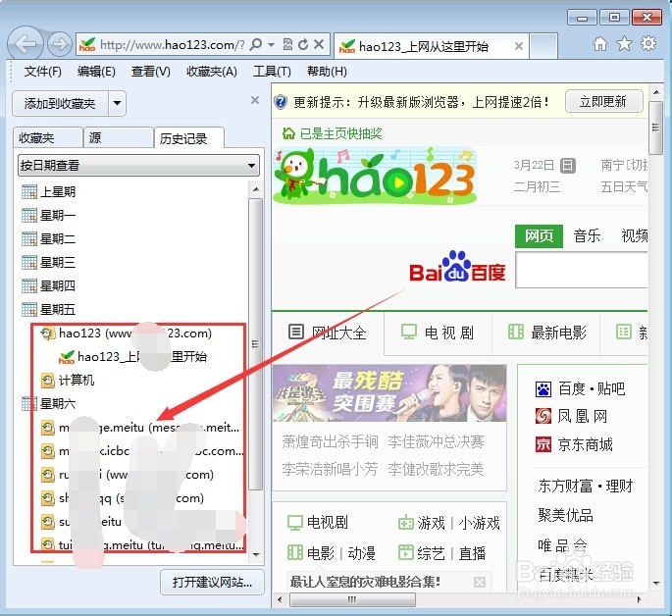Click the 凤凰网 swirl icon
Image resolution: width=672 pixels, height=616 pixels.
tap(543, 416)
